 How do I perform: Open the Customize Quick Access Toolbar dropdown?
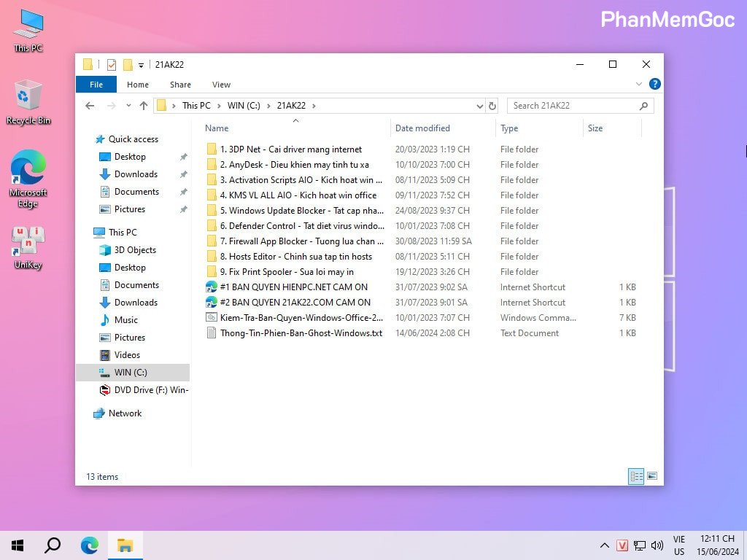point(142,65)
